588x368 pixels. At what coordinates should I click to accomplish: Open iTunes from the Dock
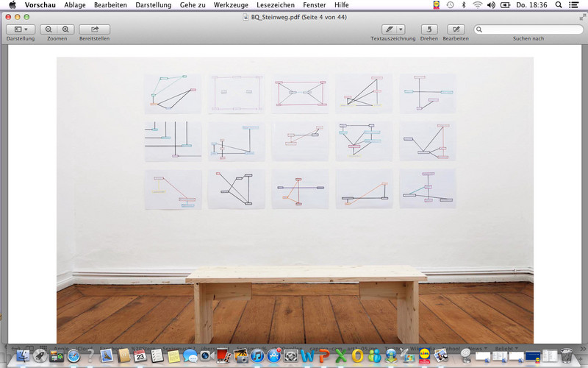(x=257, y=357)
